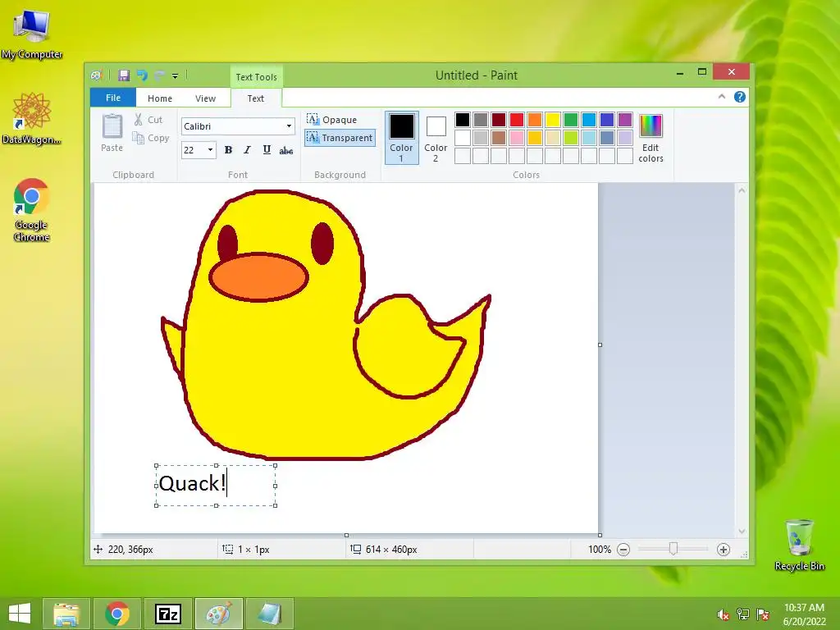
Task: Click the zoom slider thumb
Action: coord(673,549)
